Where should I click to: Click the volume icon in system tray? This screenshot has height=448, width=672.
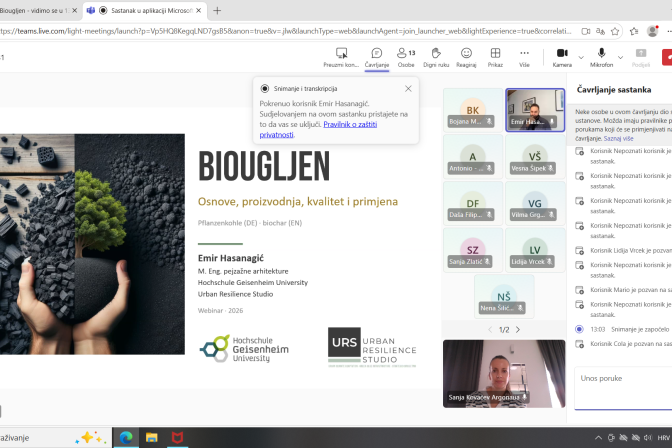point(648,438)
